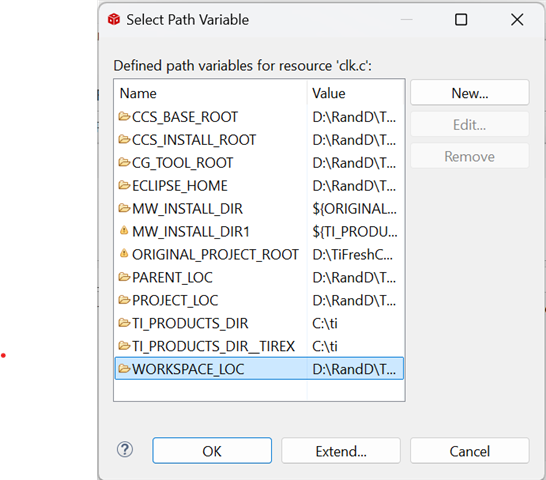
Task: Choose the MW_INSTALL_DIR entry
Action: pyautogui.click(x=259, y=209)
